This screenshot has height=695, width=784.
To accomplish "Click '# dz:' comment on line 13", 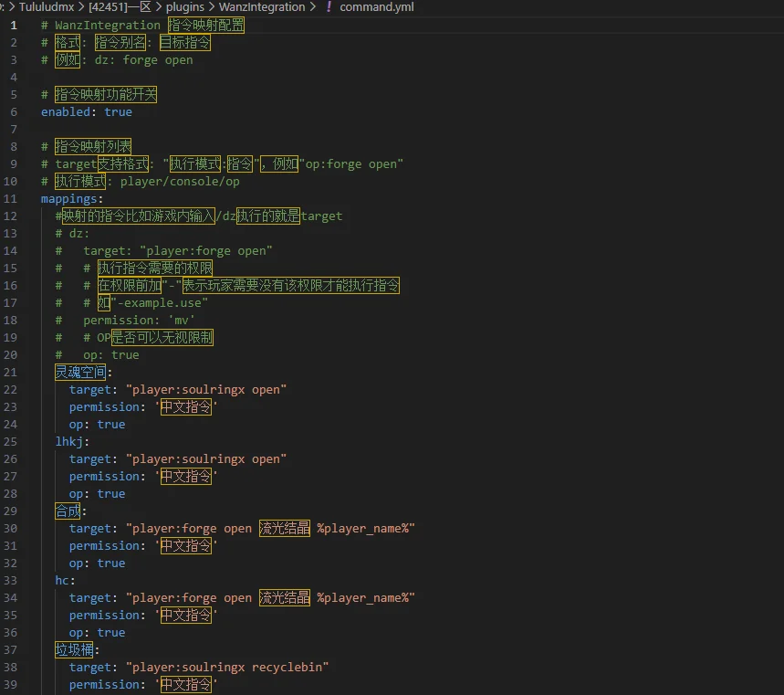I will click(x=72, y=234).
